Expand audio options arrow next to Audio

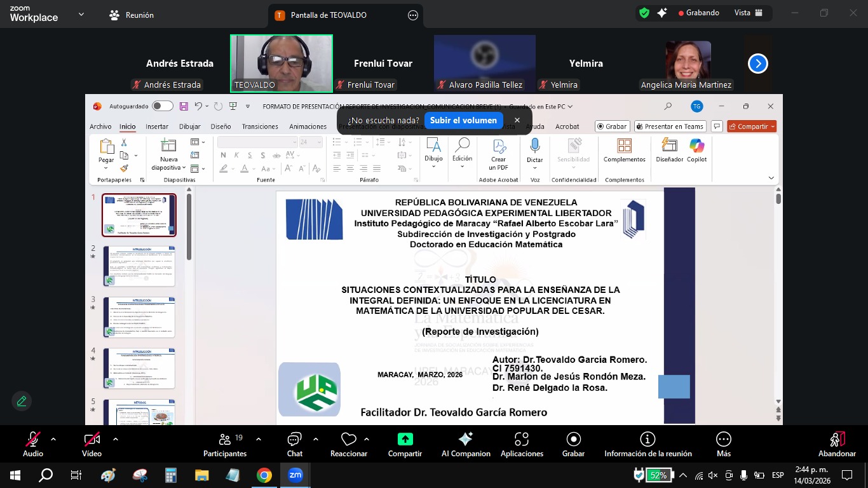(x=53, y=439)
